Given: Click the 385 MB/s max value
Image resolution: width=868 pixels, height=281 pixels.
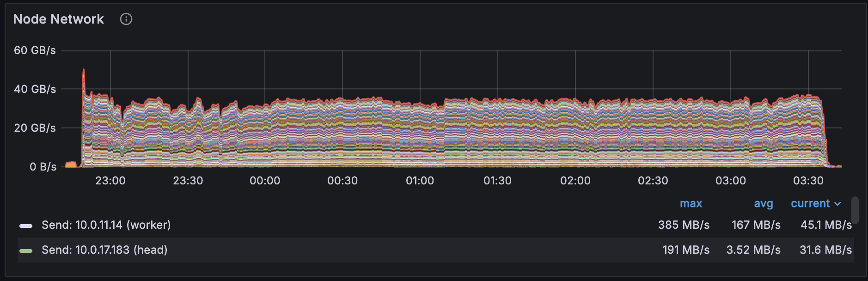Looking at the screenshot, I should 684,225.
